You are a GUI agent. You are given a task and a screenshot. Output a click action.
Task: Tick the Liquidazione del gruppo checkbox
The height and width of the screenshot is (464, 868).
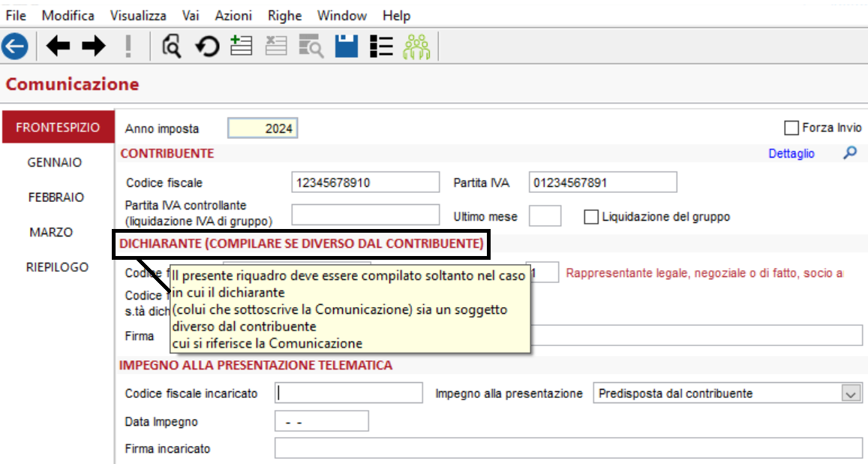pos(591,217)
